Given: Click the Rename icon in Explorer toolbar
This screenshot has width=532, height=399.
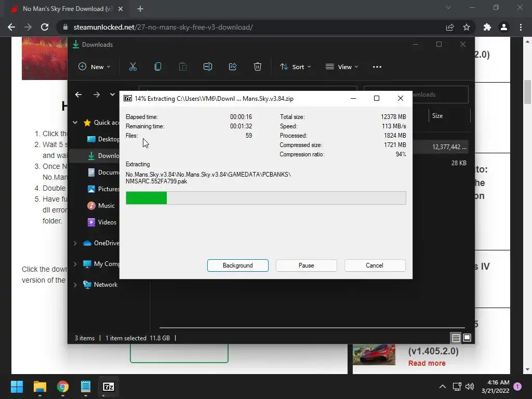Looking at the screenshot, I should (x=208, y=67).
